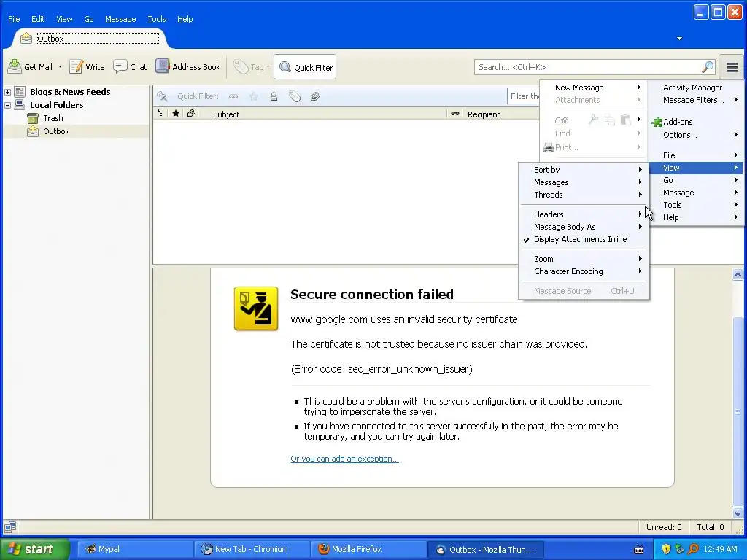
Task: Switch to Mypal in the taskbar
Action: [x=134, y=550]
